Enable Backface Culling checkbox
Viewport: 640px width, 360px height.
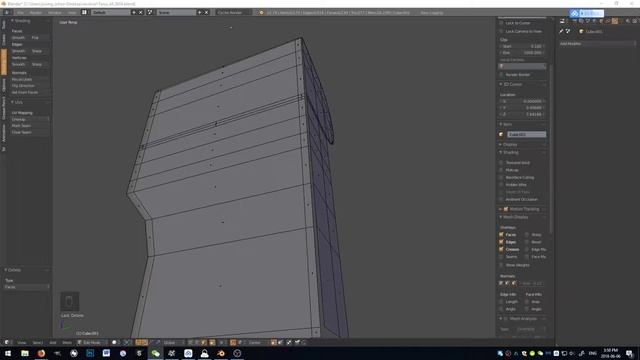pos(501,177)
